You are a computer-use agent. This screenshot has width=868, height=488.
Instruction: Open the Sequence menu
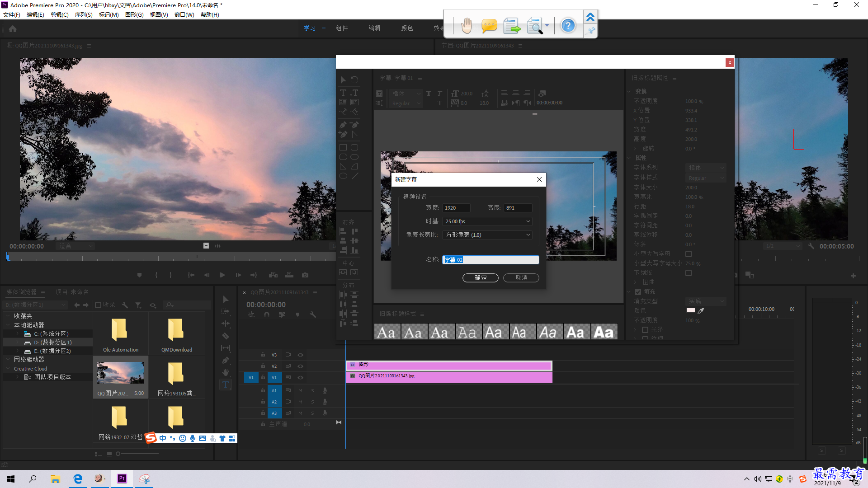[84, 15]
